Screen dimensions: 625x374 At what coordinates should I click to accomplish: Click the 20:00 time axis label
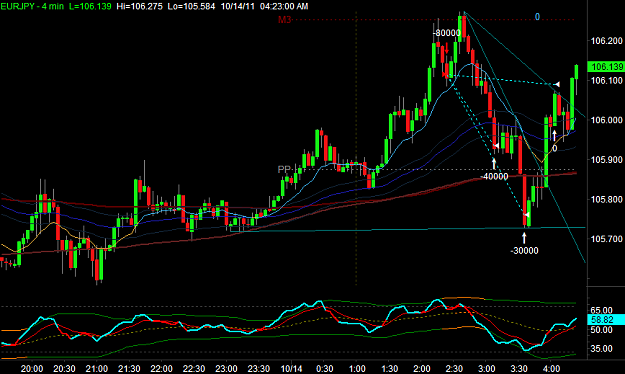pyautogui.click(x=32, y=368)
